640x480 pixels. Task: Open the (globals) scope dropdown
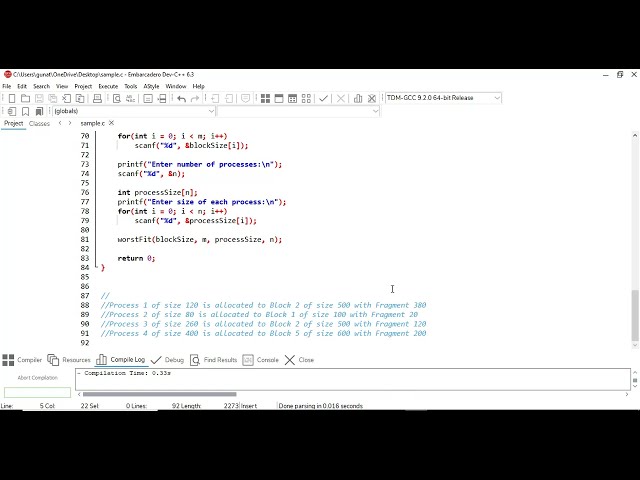click(133, 111)
